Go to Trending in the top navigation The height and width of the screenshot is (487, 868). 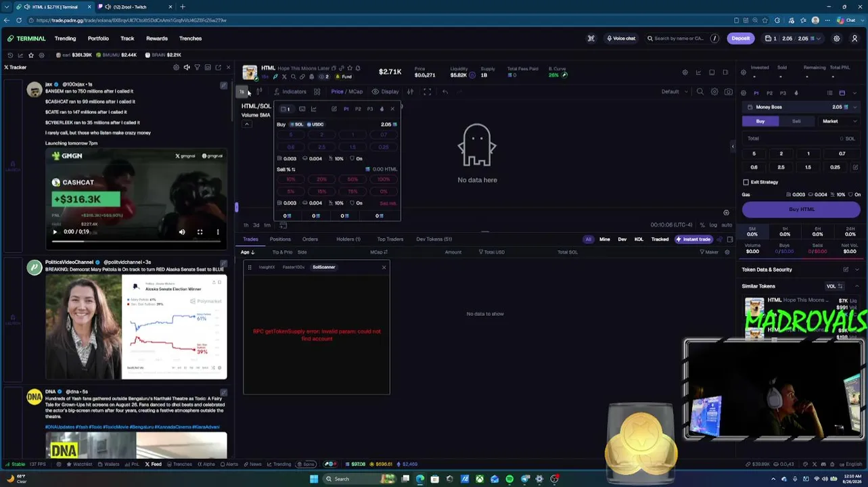pyautogui.click(x=65, y=39)
